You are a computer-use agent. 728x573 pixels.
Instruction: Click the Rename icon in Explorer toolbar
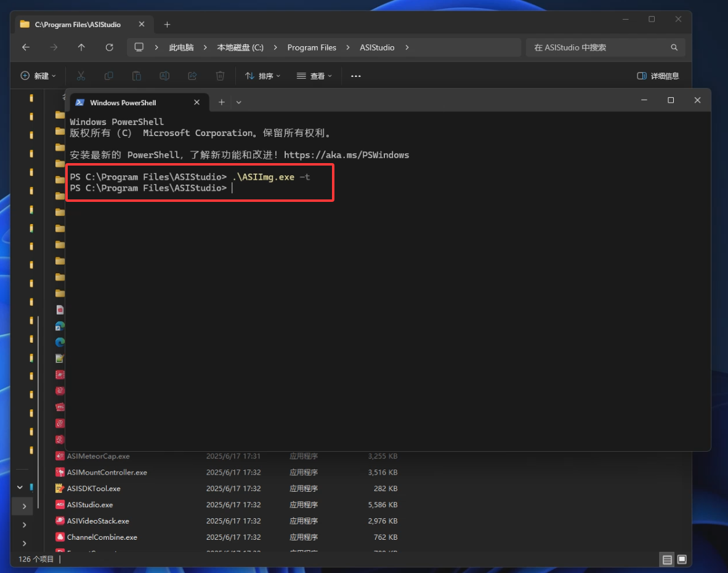click(x=164, y=76)
